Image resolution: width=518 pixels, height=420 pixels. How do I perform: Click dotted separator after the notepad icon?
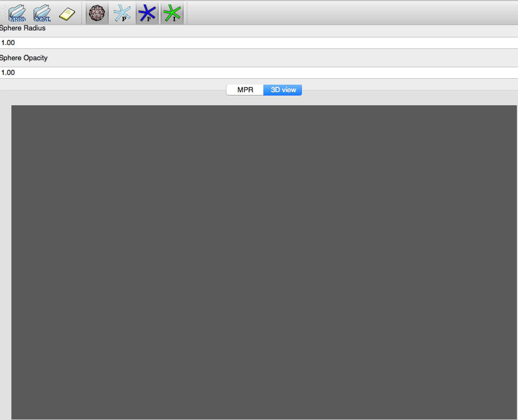[x=82, y=13]
